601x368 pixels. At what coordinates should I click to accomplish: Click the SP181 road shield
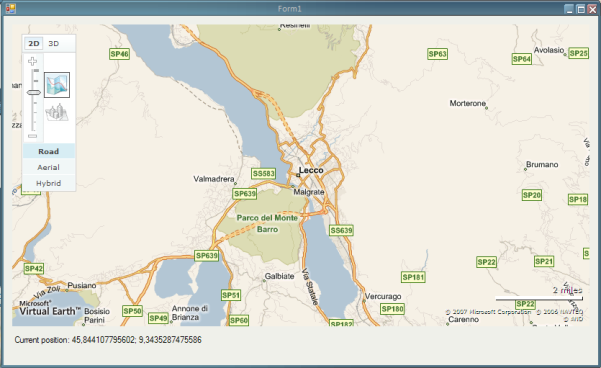click(413, 277)
